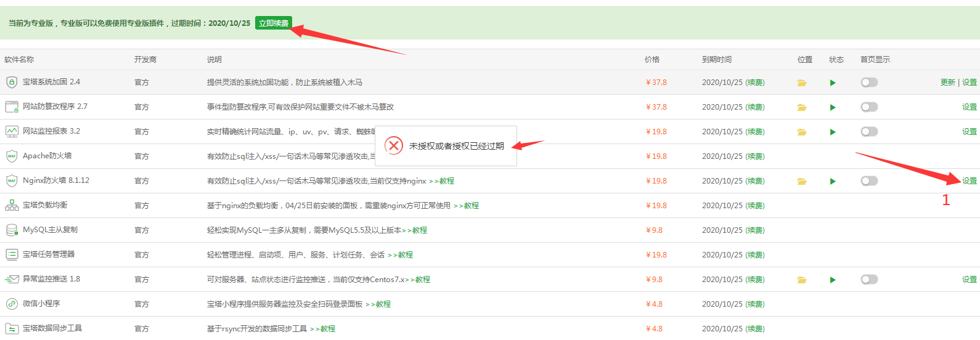Open folder location for 异常监控推送

click(802, 280)
